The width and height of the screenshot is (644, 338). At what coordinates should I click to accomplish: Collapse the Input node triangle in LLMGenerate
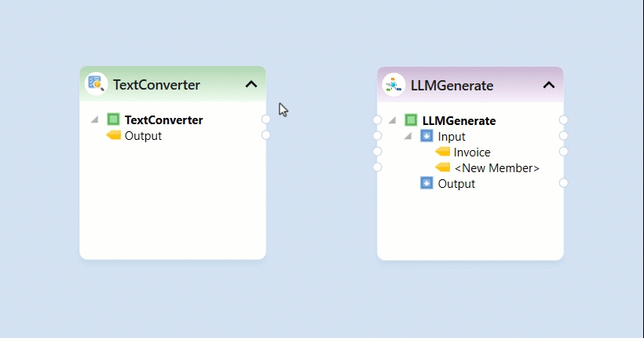pyautogui.click(x=408, y=136)
